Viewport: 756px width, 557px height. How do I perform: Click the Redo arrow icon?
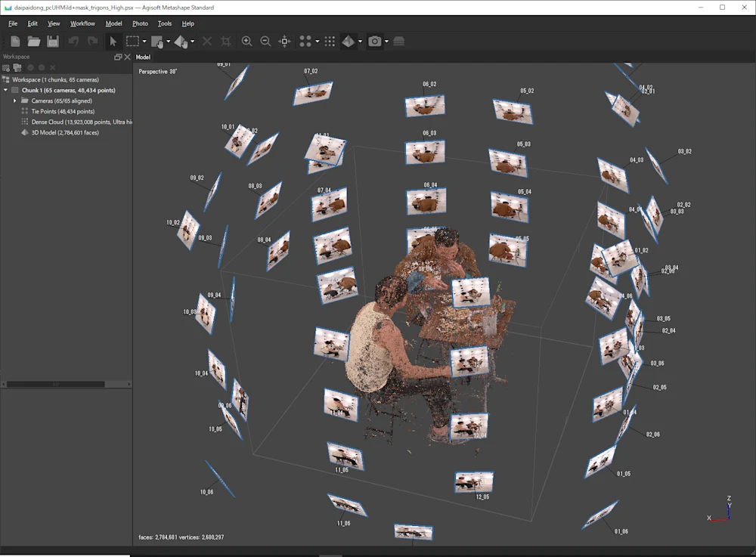[x=92, y=42]
